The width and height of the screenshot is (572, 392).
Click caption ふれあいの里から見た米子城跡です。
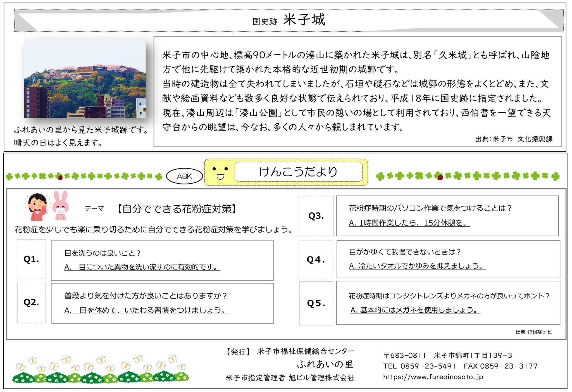click(82, 130)
